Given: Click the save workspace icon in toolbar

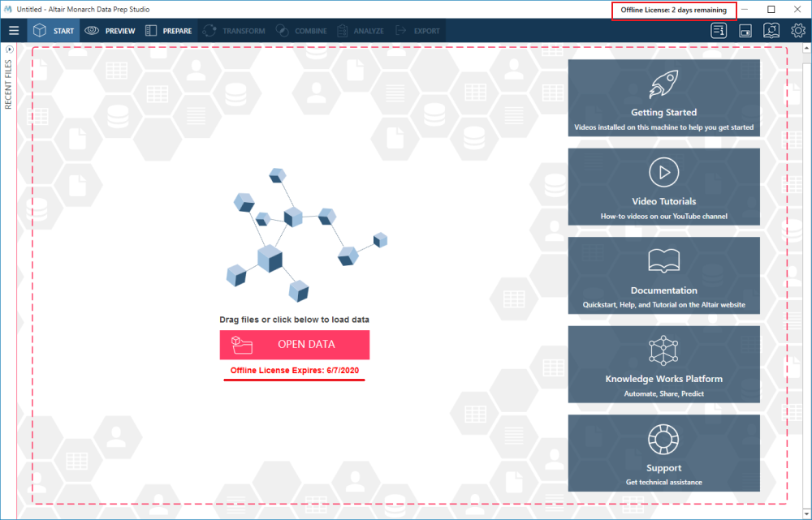Looking at the screenshot, I should (x=745, y=31).
